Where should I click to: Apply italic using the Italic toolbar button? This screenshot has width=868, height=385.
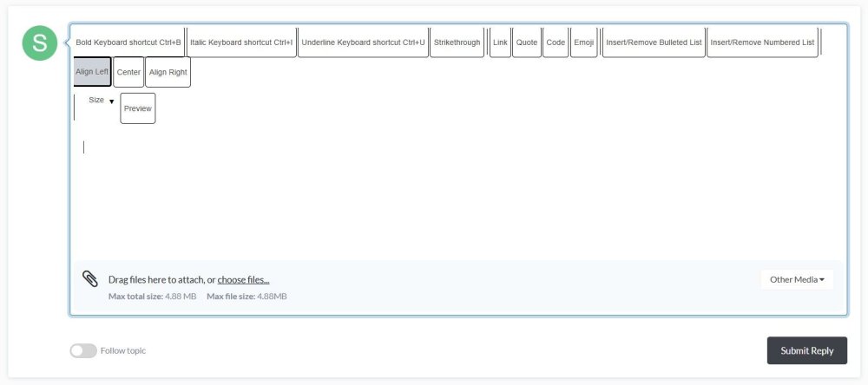pos(241,42)
